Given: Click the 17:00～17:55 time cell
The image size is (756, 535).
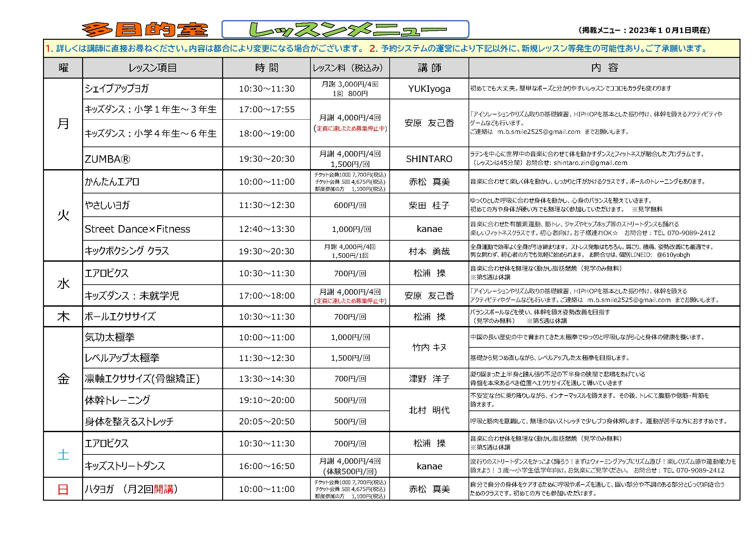Looking at the screenshot, I should point(266,109).
